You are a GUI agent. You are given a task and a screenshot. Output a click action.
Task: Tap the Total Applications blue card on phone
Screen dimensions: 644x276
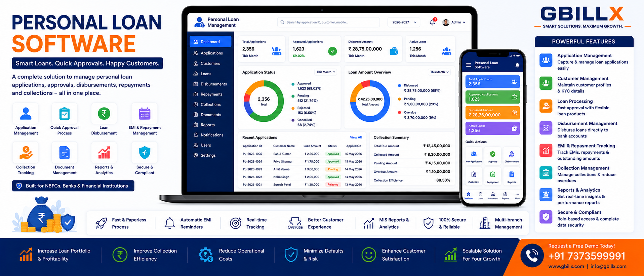pos(492,82)
